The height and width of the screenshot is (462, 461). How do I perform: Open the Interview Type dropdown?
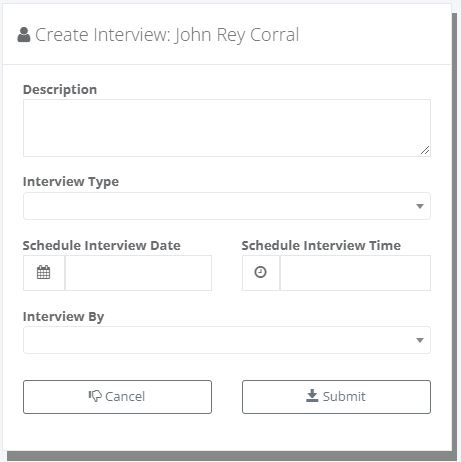(227, 206)
